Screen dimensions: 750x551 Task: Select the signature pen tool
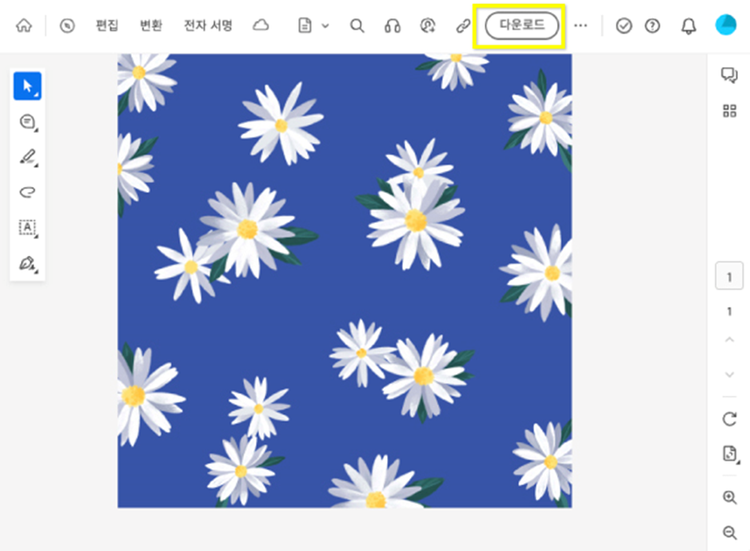click(28, 264)
